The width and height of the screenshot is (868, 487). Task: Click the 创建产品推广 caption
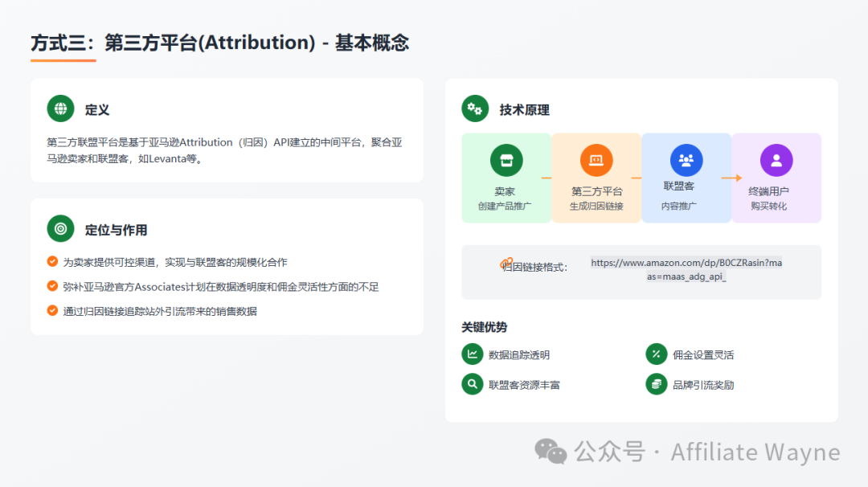505,206
